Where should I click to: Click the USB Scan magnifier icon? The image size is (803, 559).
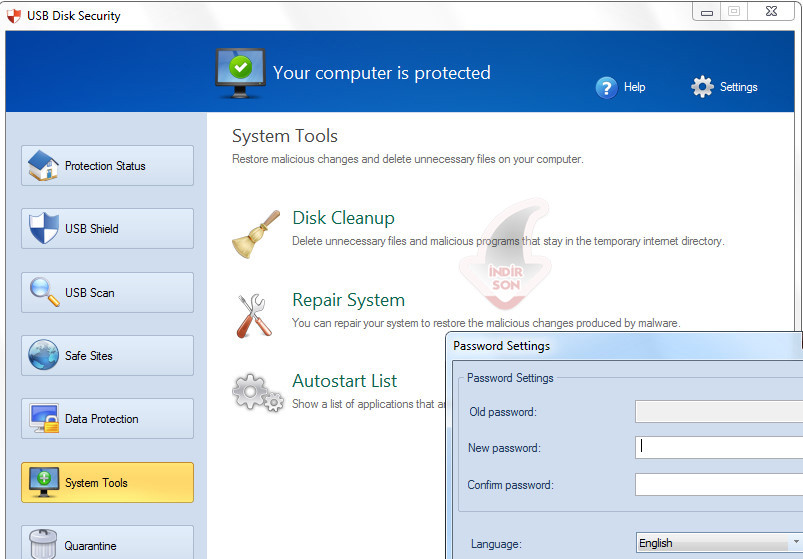[44, 292]
